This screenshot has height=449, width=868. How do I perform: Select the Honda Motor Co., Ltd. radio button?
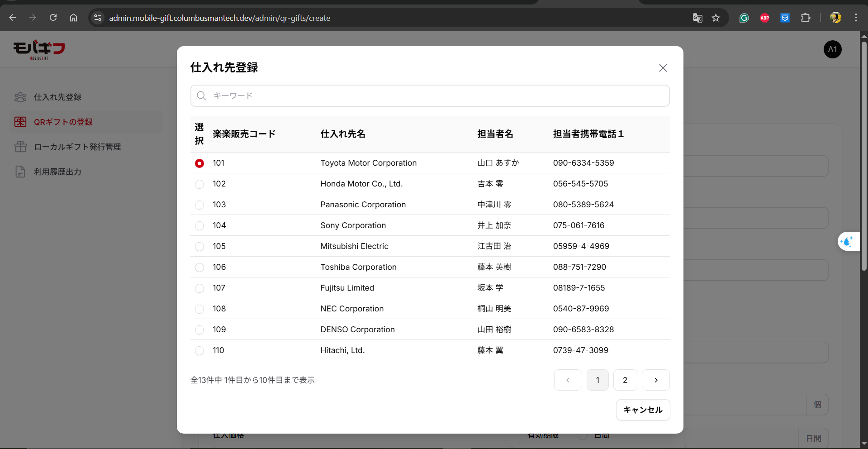[199, 184]
